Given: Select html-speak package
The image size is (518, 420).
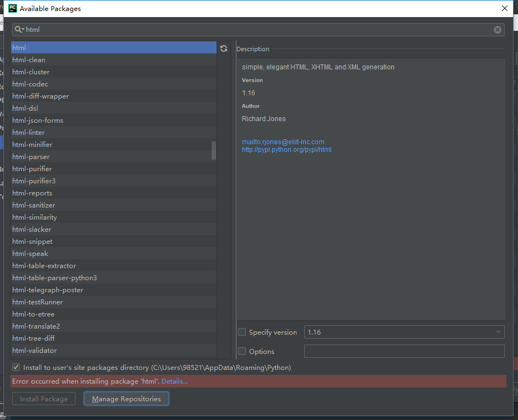Looking at the screenshot, I should [x=114, y=253].
